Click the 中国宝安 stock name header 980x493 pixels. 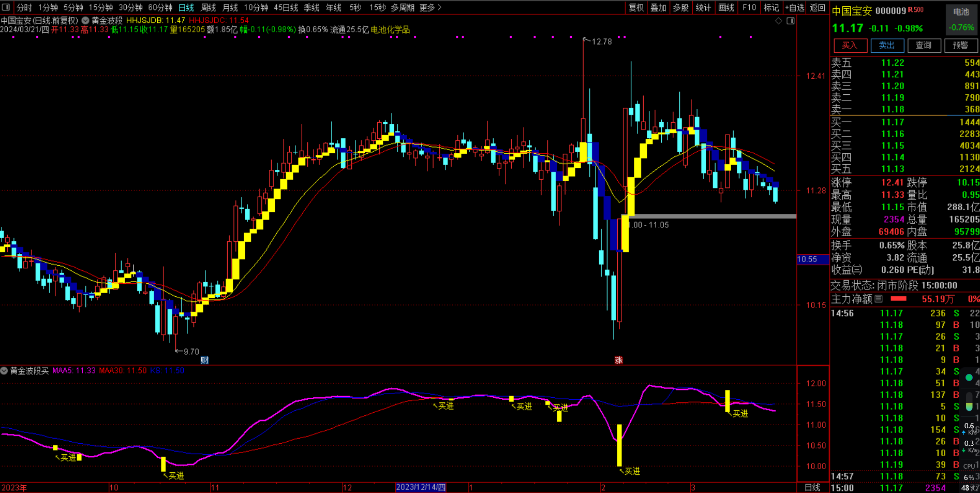click(852, 11)
